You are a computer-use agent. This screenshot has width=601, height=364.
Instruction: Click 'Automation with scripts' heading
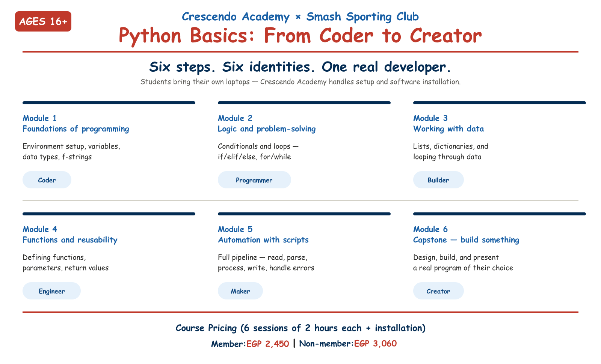tap(263, 240)
